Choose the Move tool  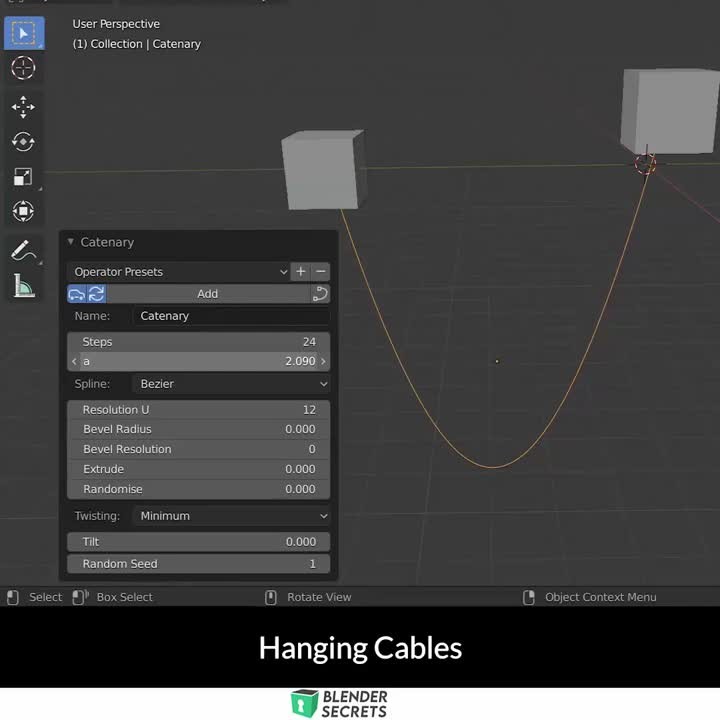[x=23, y=107]
